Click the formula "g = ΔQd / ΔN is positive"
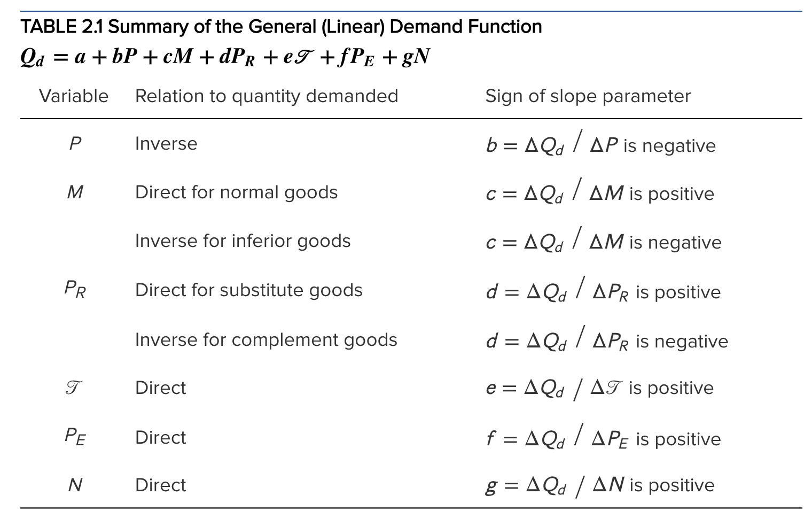The width and height of the screenshot is (812, 526). click(x=600, y=485)
